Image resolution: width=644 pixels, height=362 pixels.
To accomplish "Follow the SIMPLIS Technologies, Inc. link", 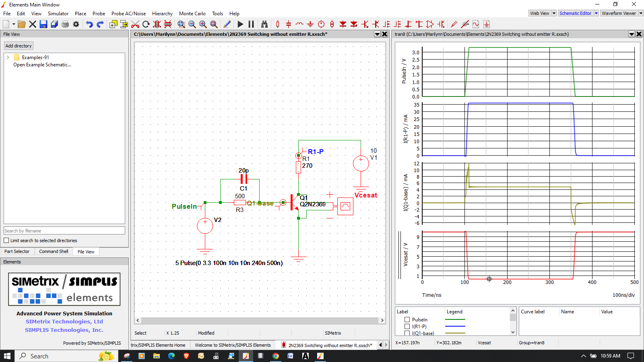I will (x=64, y=330).
